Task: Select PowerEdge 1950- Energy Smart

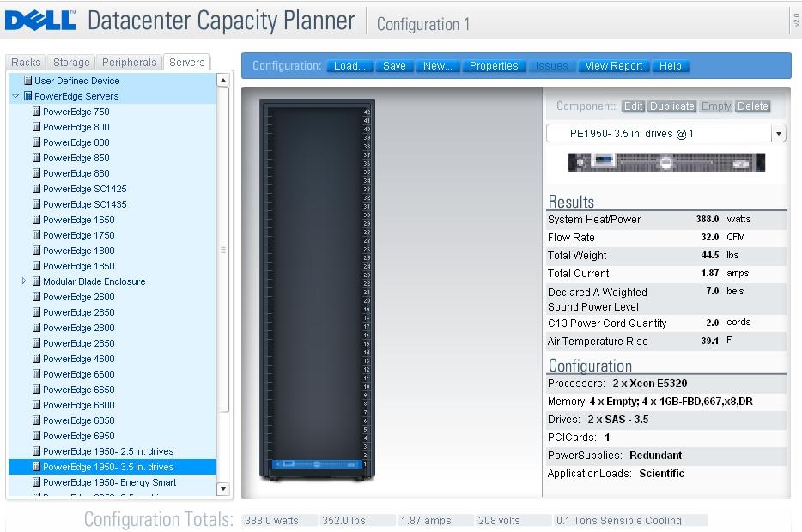Action: (109, 482)
